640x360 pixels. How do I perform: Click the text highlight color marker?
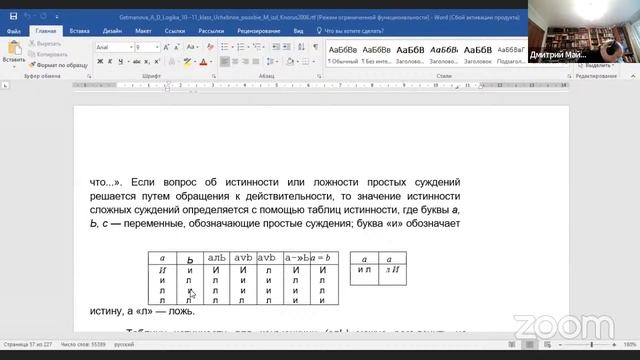[x=187, y=62]
